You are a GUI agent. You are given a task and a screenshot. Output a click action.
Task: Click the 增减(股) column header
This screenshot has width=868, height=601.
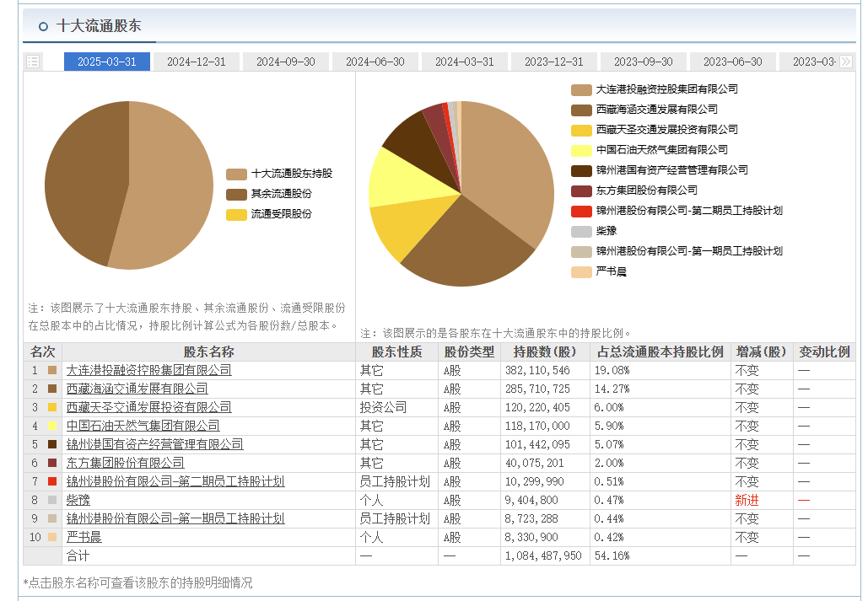[x=762, y=352]
